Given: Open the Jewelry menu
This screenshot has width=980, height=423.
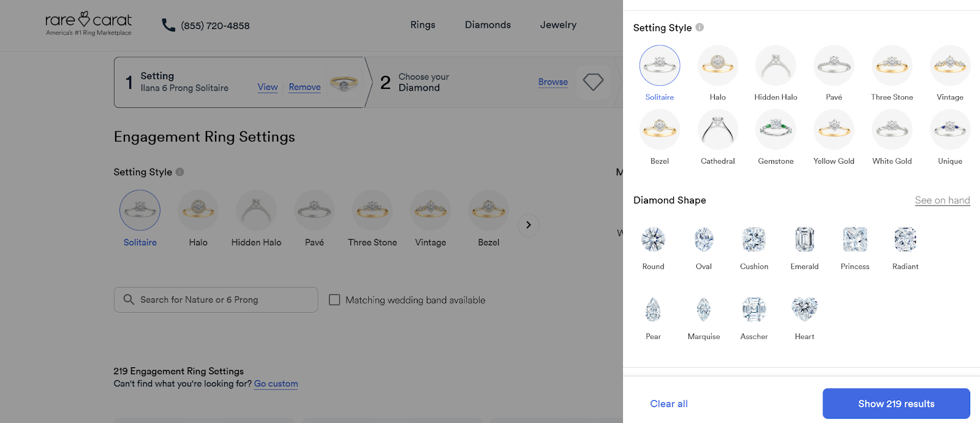Looking at the screenshot, I should point(558,25).
